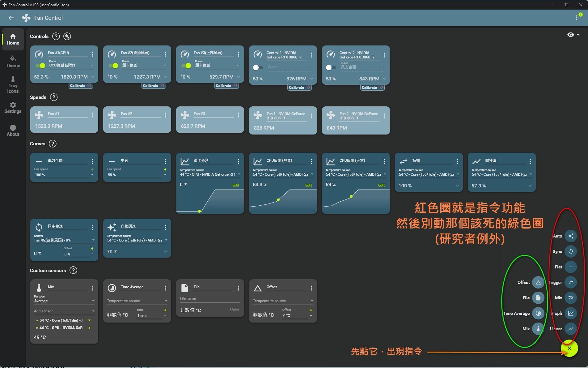Add an Auto curve from the floating menu

(x=570, y=236)
